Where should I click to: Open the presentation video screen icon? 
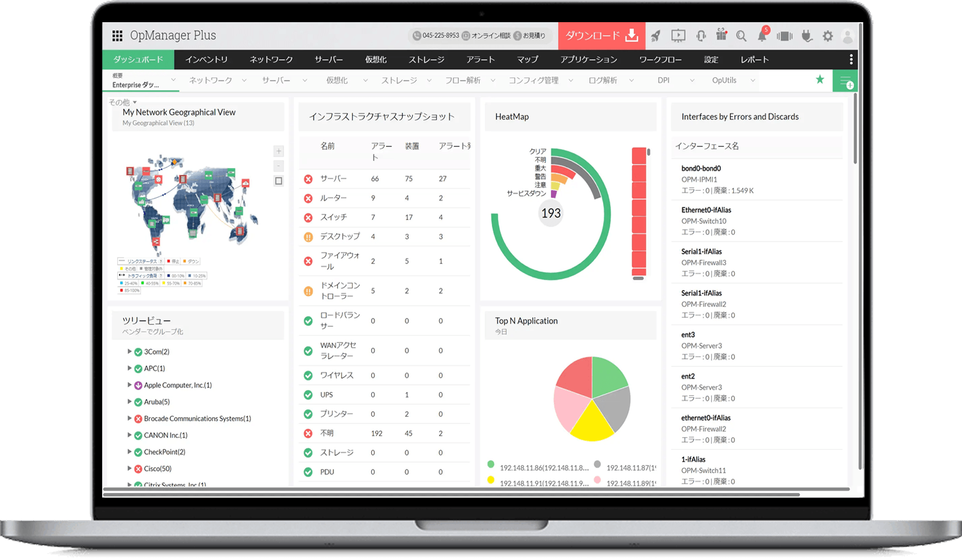coord(678,36)
